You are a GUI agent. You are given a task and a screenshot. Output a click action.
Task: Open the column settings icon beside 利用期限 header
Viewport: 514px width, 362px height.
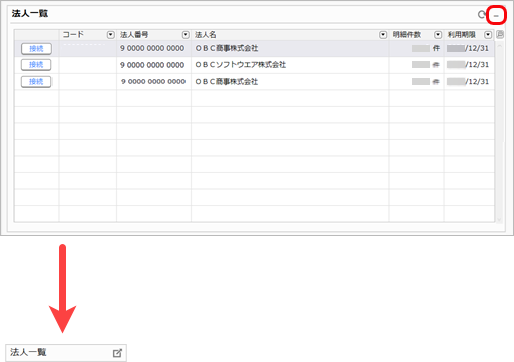(500, 35)
